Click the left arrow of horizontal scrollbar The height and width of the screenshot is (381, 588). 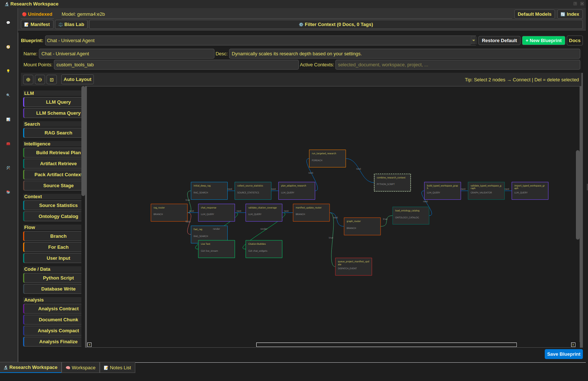point(89,345)
